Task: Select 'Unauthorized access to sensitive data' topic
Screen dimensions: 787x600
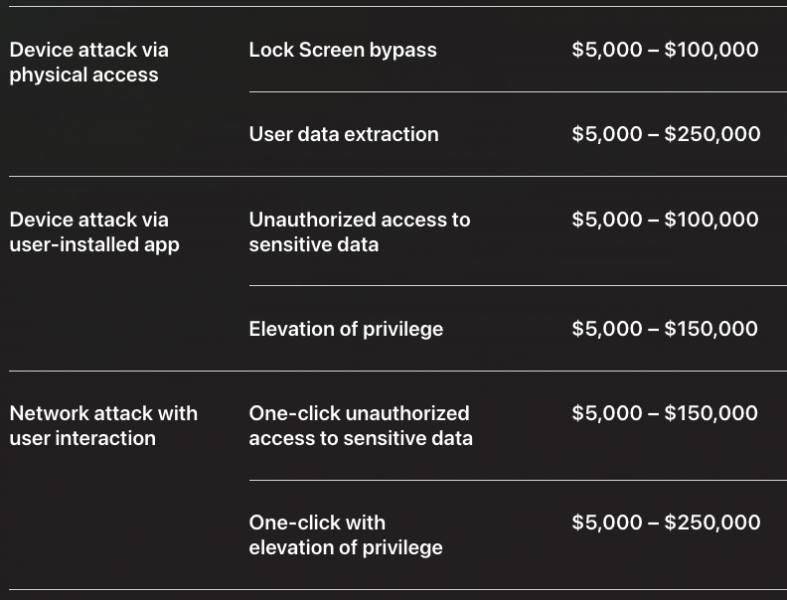Action: click(x=359, y=232)
